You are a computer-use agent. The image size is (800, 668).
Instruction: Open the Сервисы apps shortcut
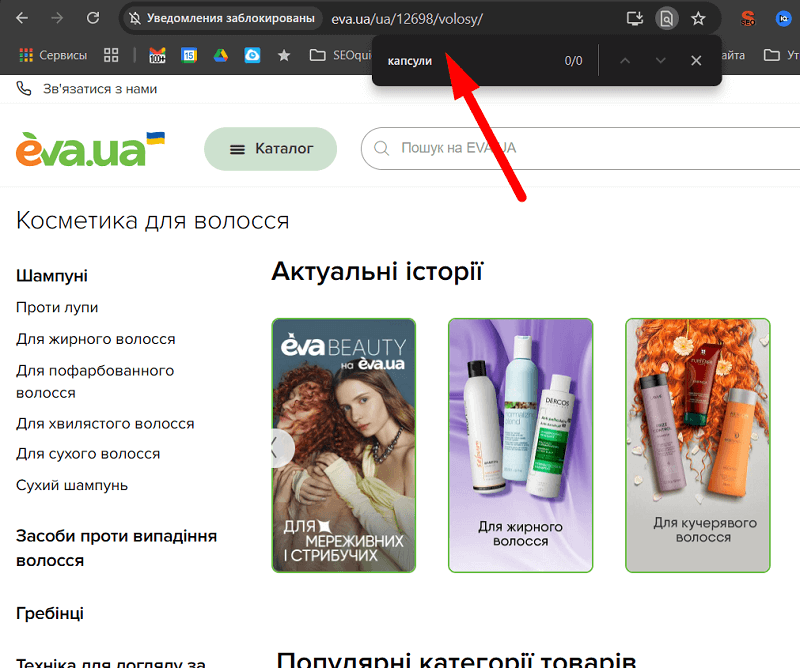pyautogui.click(x=53, y=55)
